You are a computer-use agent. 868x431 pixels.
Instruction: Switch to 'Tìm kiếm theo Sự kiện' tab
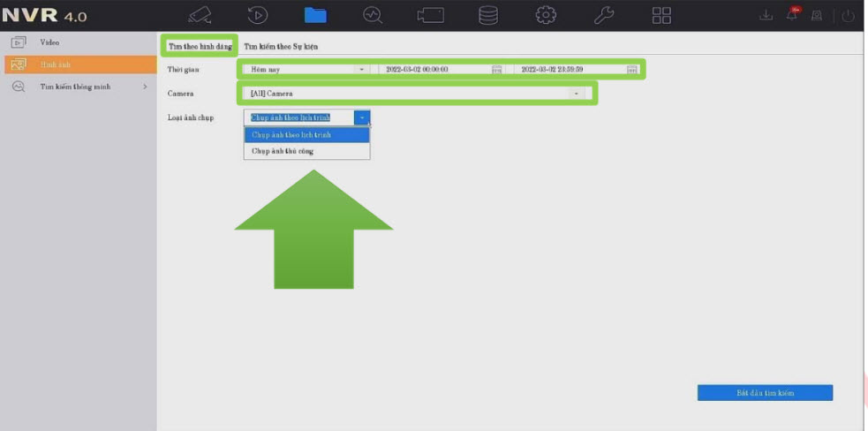coord(281,46)
